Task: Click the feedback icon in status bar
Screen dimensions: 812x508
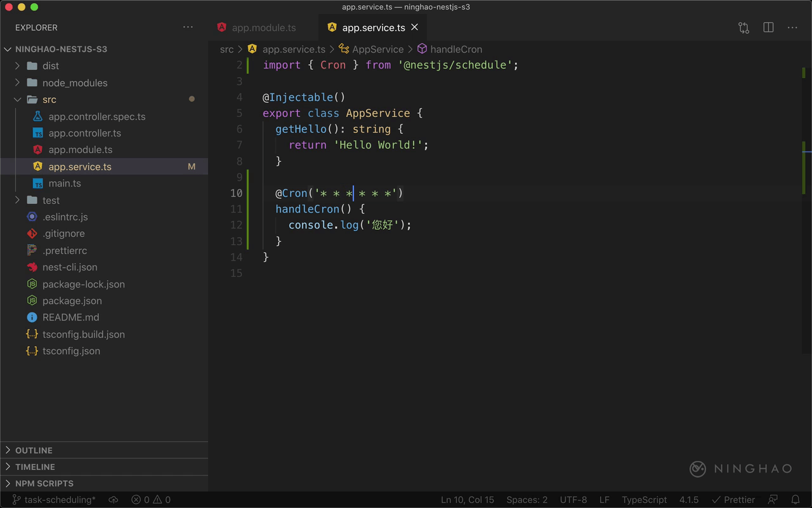Action: [773, 500]
